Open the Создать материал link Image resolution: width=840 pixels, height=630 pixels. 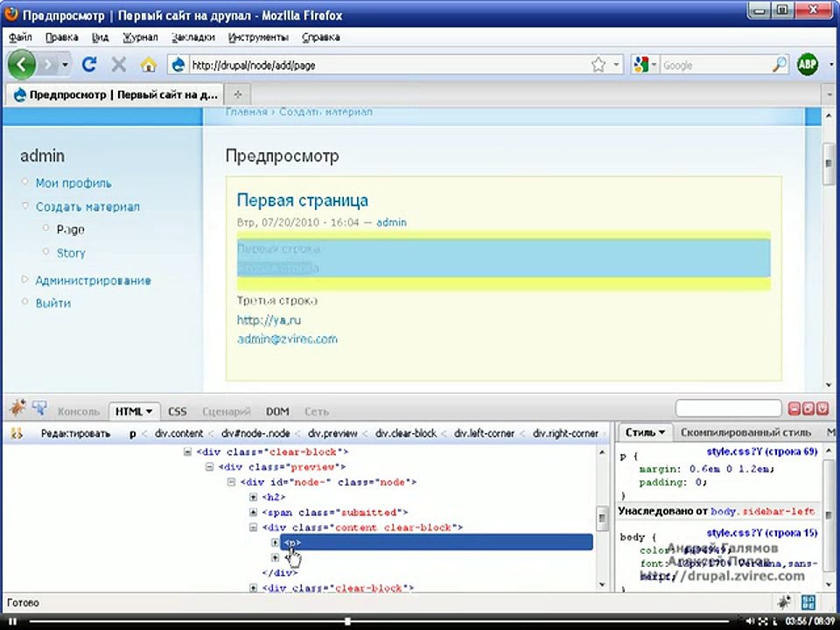pos(87,206)
